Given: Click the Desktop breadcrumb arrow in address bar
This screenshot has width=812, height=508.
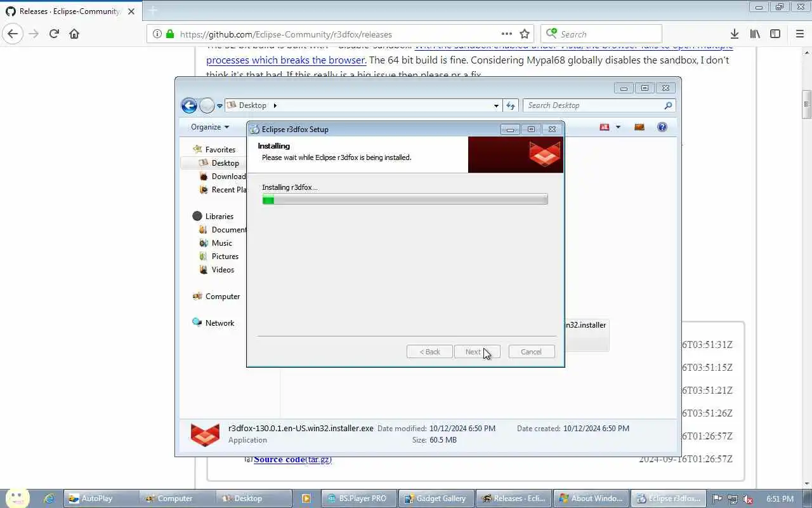Looking at the screenshot, I should click(x=275, y=105).
